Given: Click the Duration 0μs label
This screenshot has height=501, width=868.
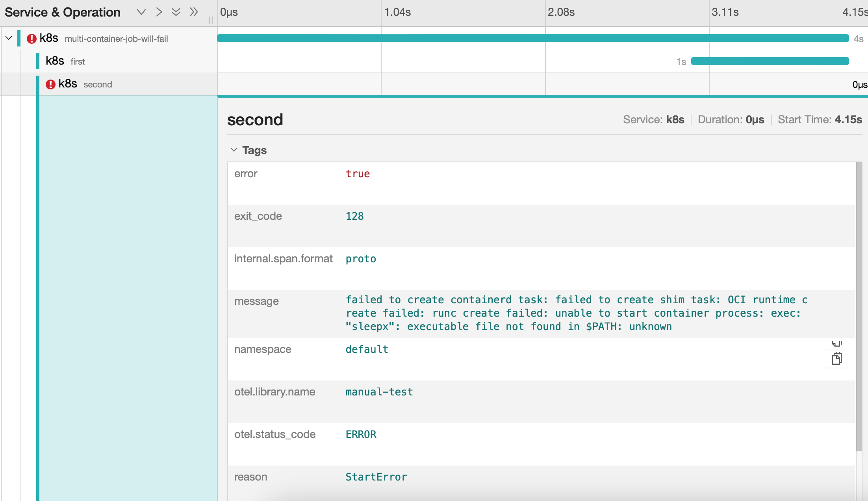Looking at the screenshot, I should (731, 120).
